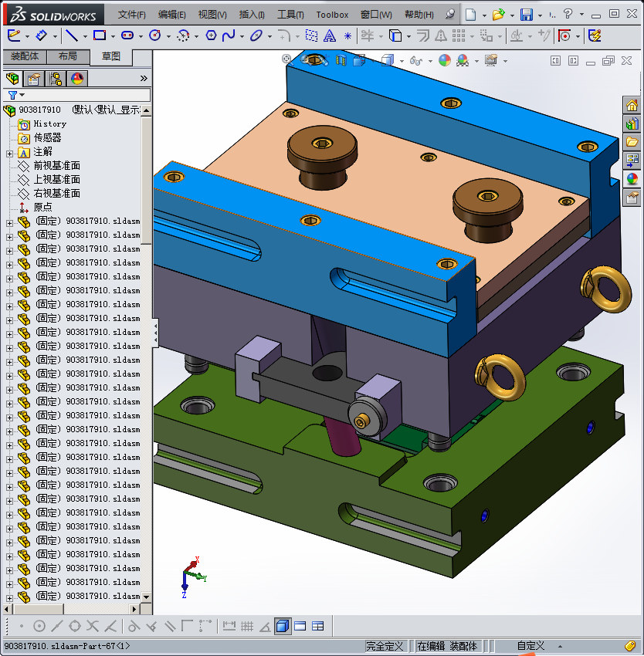Open the Edit Appearance color ball in view toolbar
The width and height of the screenshot is (644, 656).
pos(444,60)
